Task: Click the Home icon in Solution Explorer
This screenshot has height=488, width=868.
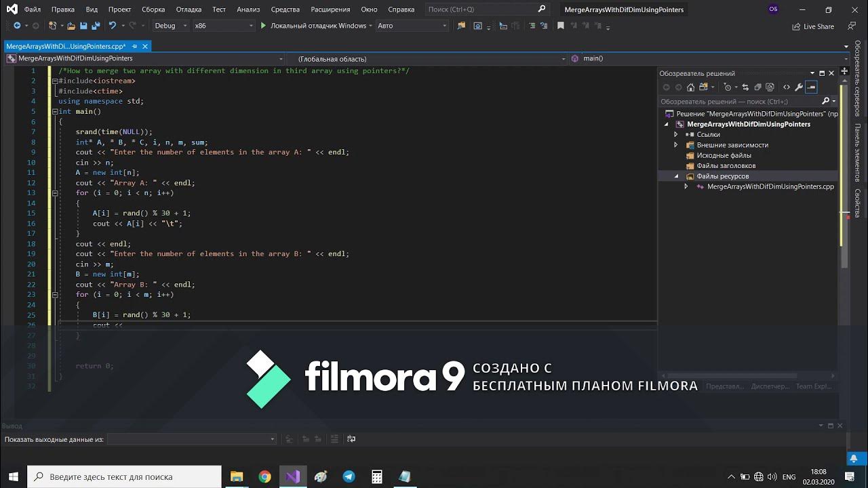Action: pyautogui.click(x=690, y=87)
